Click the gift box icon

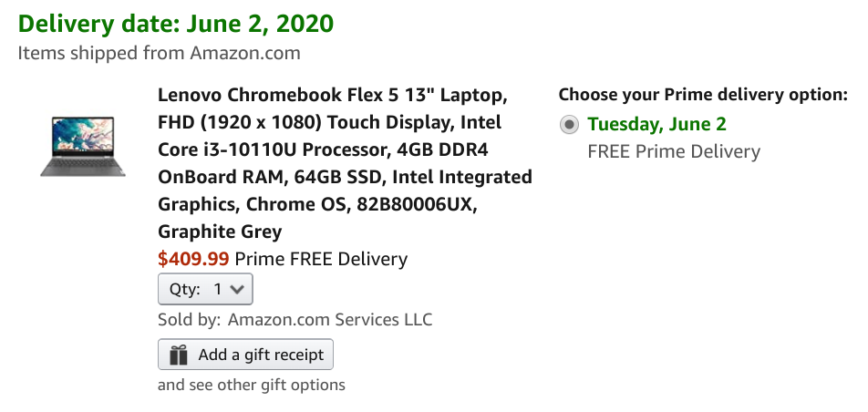[x=179, y=355]
